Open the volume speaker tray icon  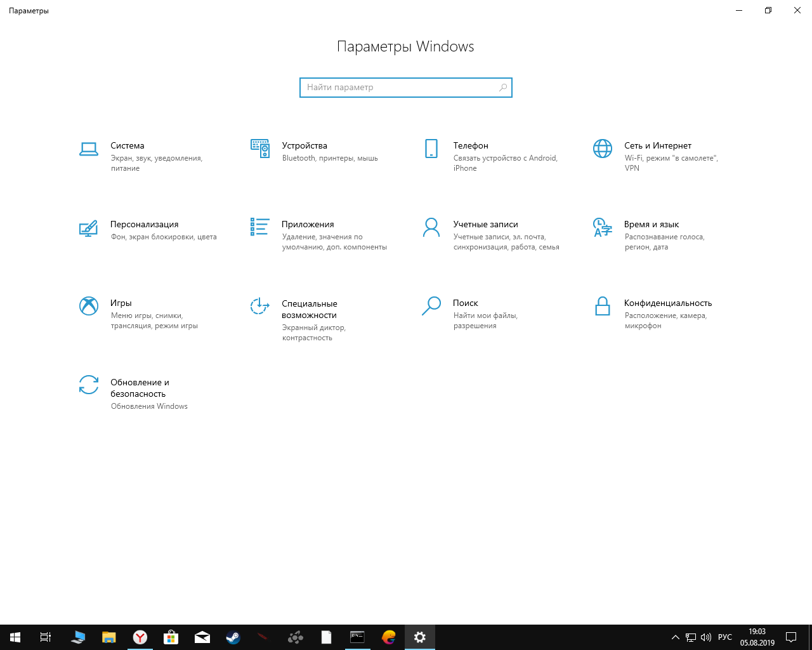(x=706, y=637)
